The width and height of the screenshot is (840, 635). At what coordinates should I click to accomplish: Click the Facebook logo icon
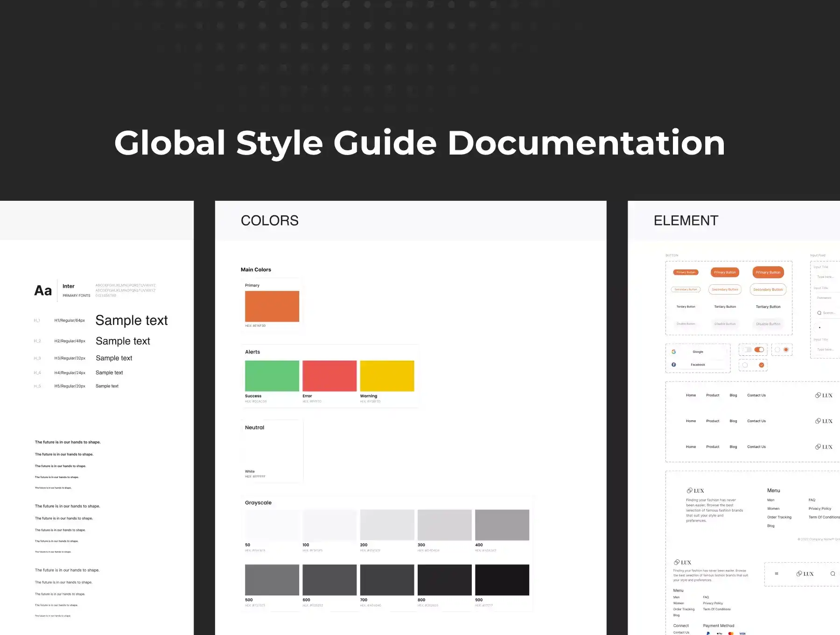pos(673,365)
